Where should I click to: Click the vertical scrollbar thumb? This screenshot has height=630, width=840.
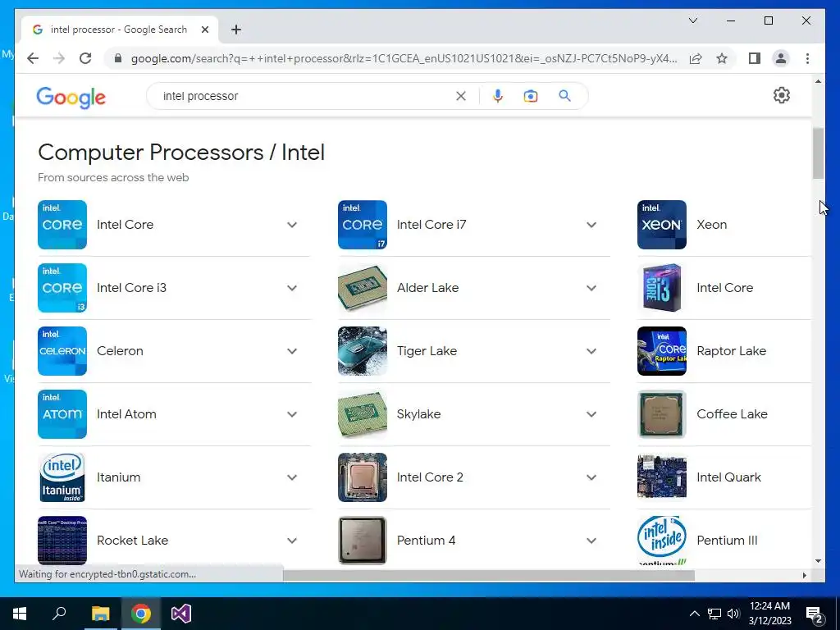point(818,153)
